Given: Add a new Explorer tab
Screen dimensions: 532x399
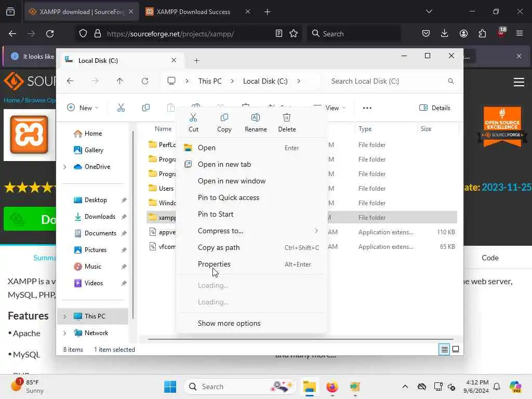Looking at the screenshot, I should point(196,61).
